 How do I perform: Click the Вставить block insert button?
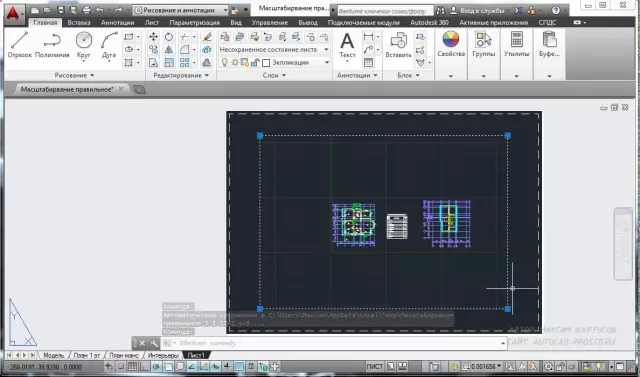(x=398, y=45)
